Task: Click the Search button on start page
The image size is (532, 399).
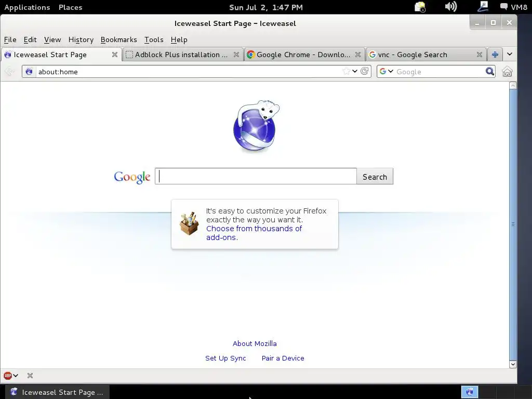Action: pyautogui.click(x=375, y=177)
